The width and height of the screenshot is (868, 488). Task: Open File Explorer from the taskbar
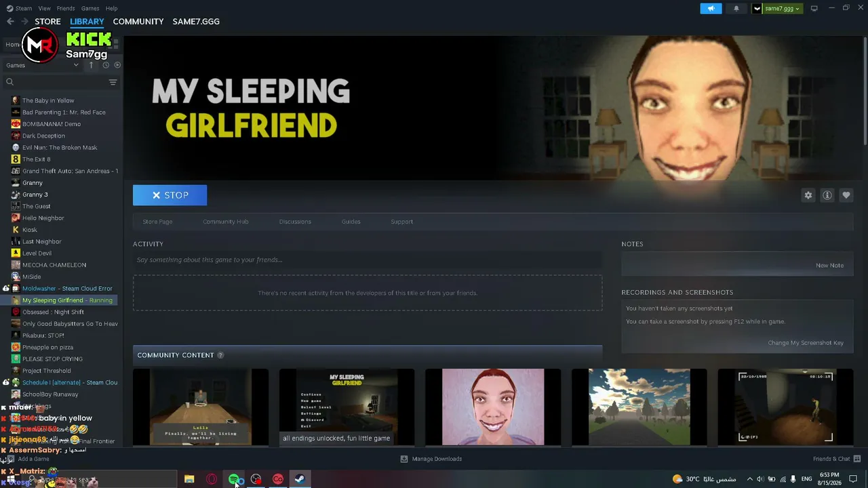pyautogui.click(x=189, y=479)
